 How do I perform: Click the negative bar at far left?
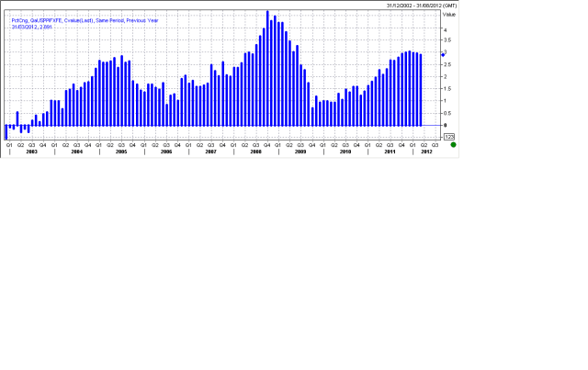point(6,132)
